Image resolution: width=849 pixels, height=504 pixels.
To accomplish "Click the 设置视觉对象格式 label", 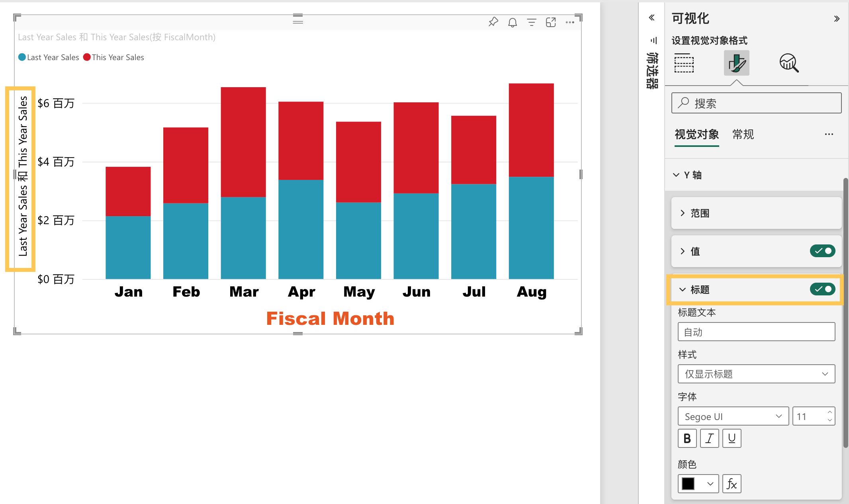I will click(x=709, y=40).
